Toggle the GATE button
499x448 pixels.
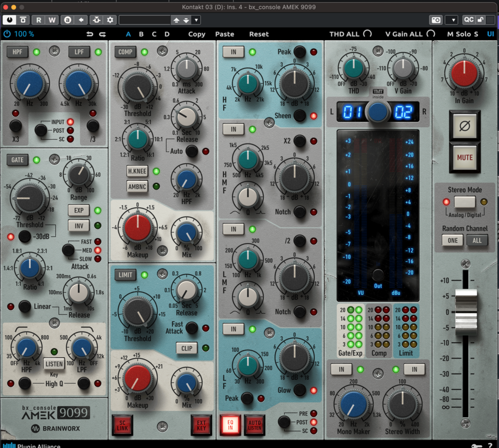17,160
